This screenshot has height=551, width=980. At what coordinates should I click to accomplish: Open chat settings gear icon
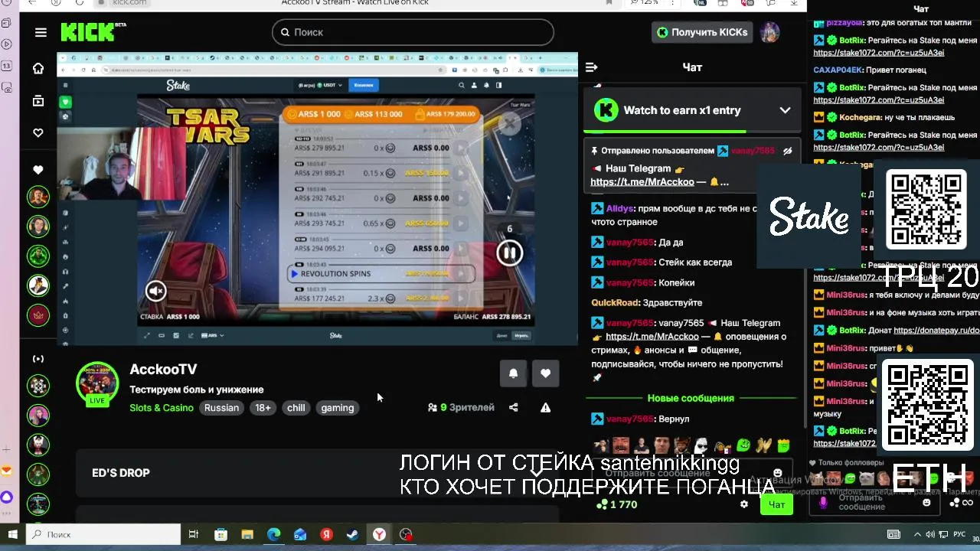(x=743, y=504)
